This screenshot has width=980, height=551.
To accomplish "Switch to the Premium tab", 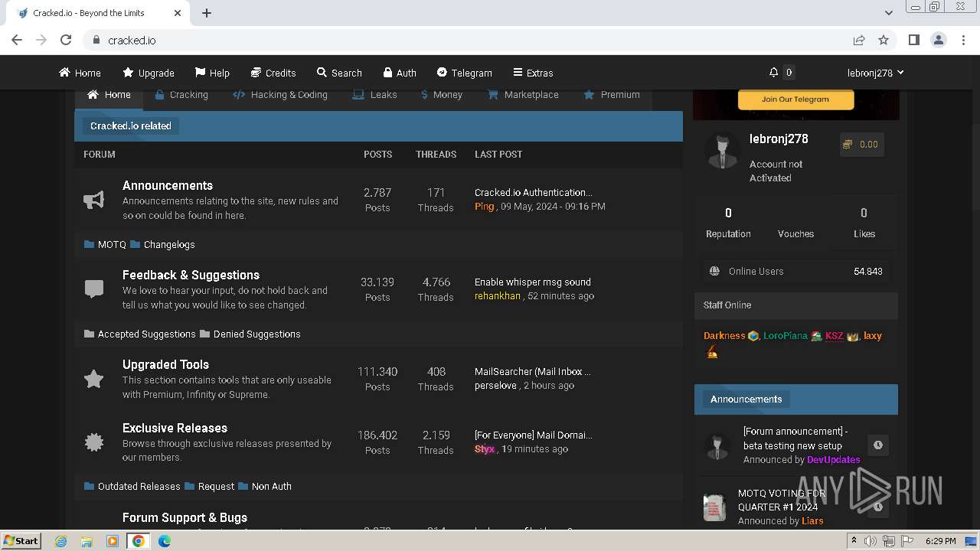I will pos(612,95).
